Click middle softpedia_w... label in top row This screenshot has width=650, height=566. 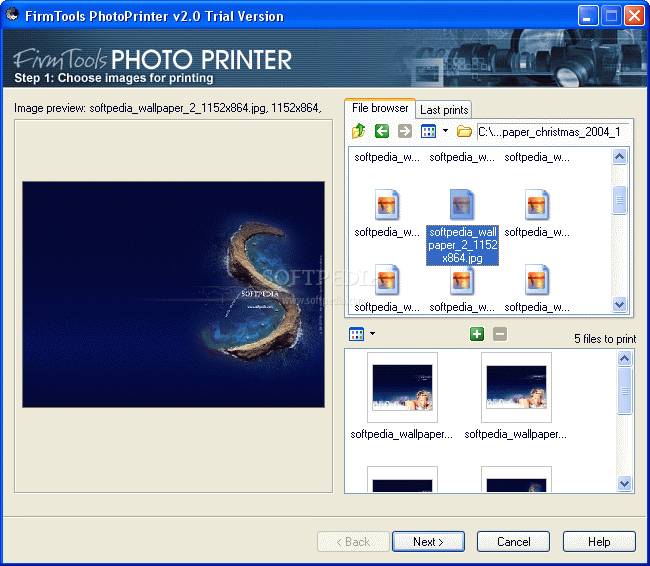[462, 157]
